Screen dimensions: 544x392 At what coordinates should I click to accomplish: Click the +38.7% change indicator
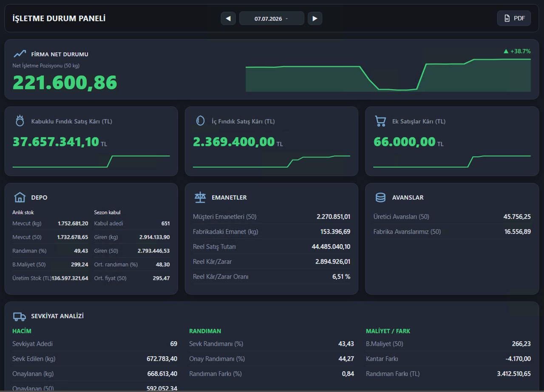click(x=517, y=51)
